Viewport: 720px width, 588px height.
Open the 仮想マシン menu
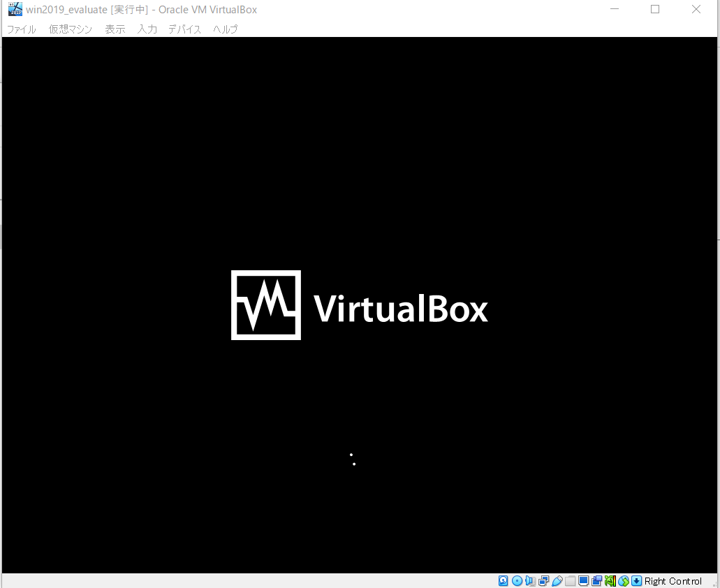(71, 29)
